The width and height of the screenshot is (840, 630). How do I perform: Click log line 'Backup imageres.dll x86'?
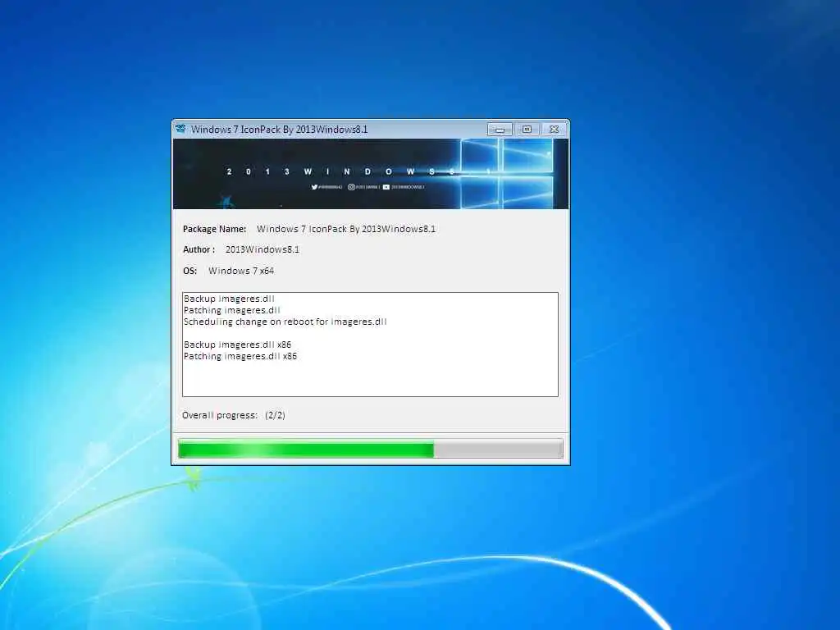(x=237, y=345)
